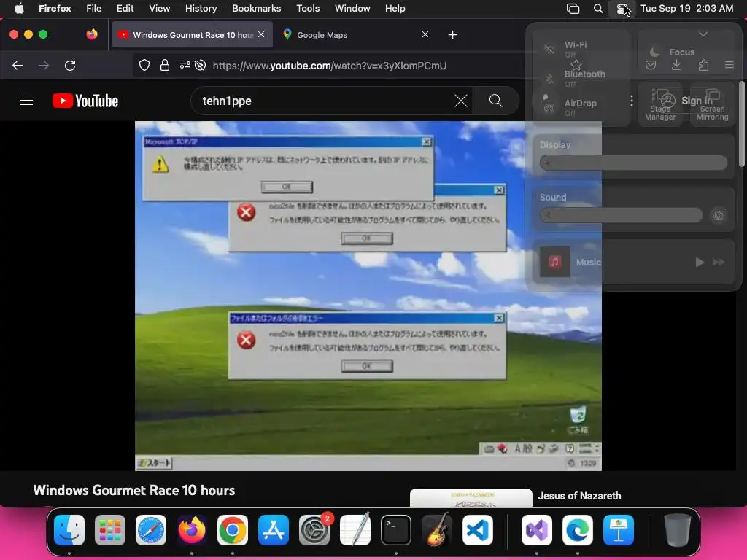Go to the YouTube home logo

coord(85,101)
